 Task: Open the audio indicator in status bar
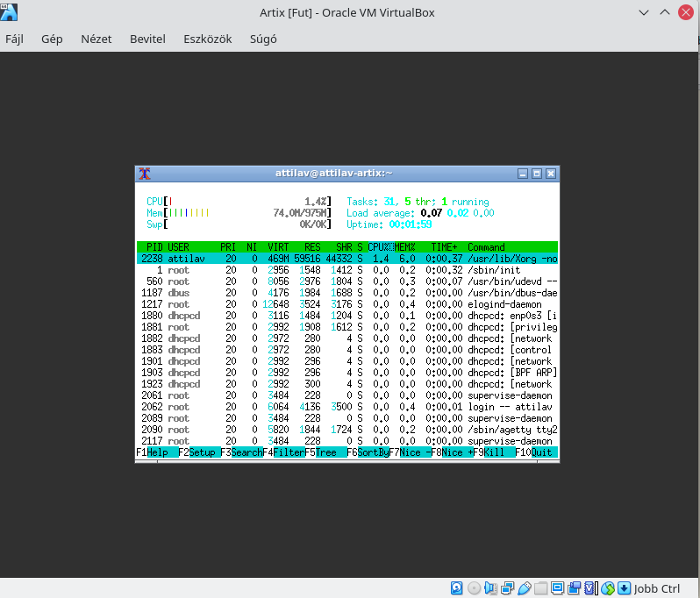490,588
